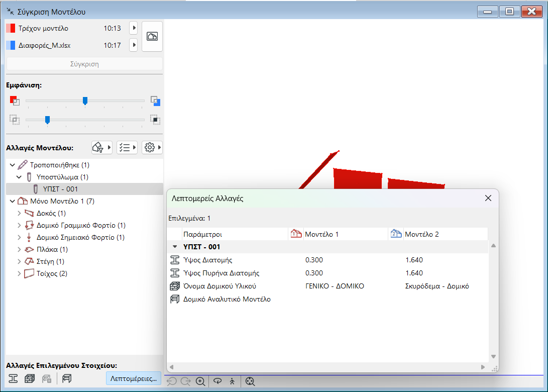Adjust the unchanged elements visibility slider handle
This screenshot has width=548, height=392.
(x=48, y=120)
